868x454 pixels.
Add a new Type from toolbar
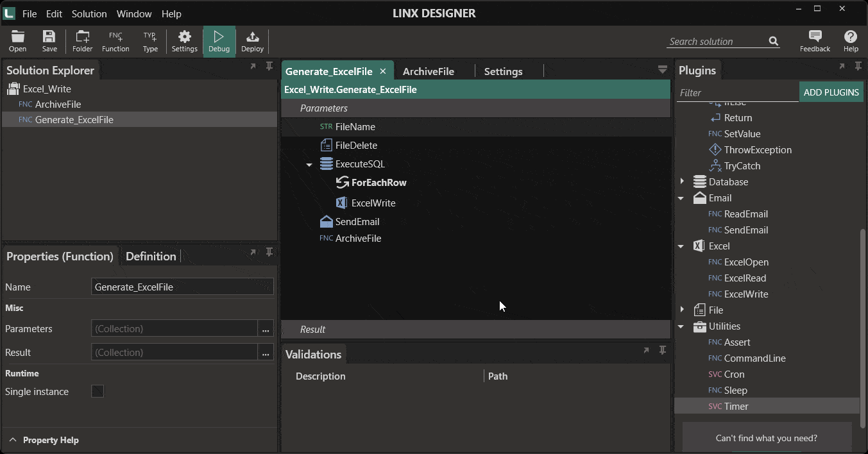[x=150, y=41]
